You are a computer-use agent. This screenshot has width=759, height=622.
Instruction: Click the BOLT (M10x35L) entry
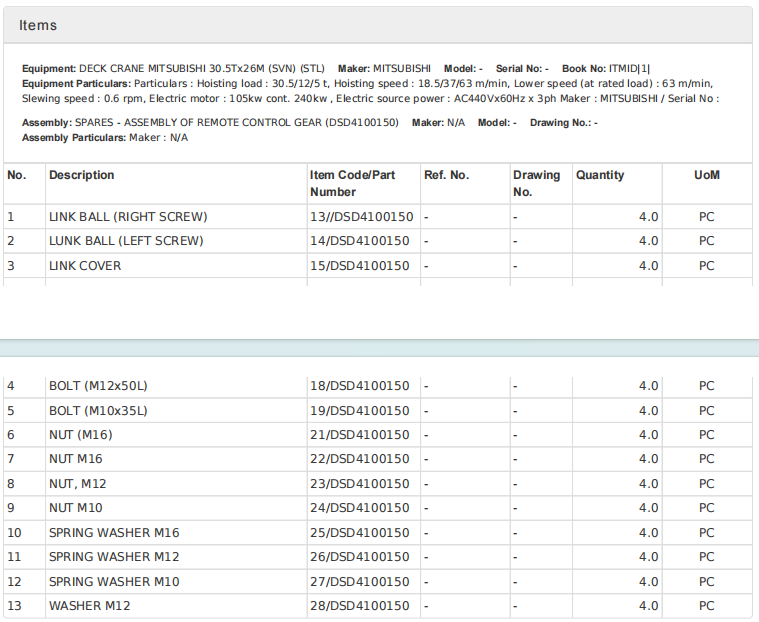coord(98,411)
